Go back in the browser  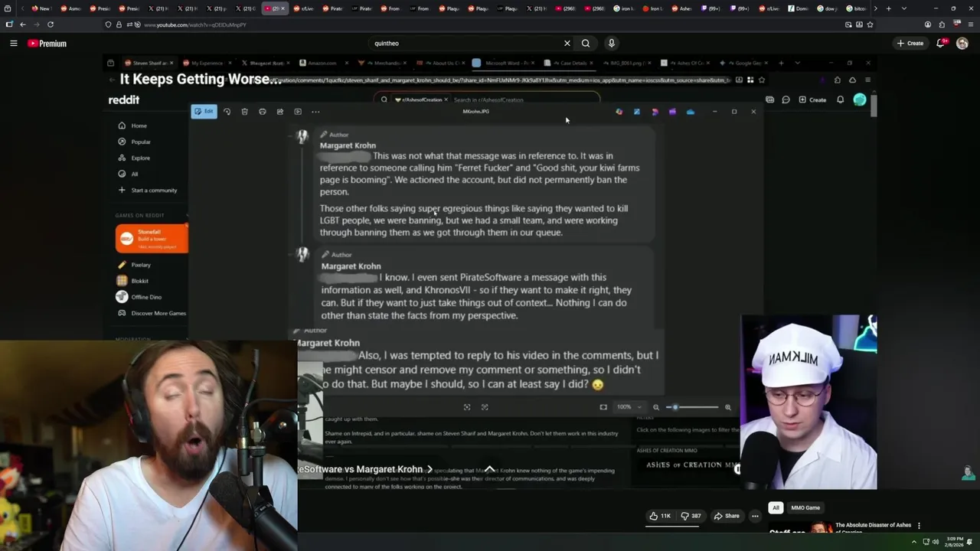click(23, 24)
